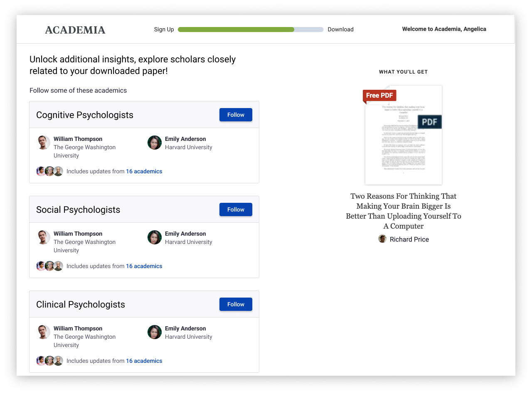Viewport: 532px width, 394px height.
Task: Click the WHAT YOU'LL GET heading
Action: pos(404,72)
